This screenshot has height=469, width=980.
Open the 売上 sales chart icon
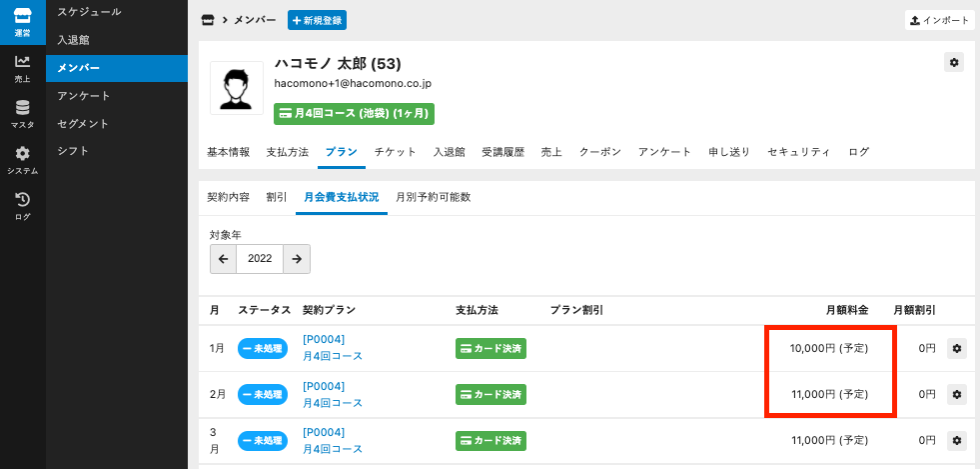[x=22, y=68]
